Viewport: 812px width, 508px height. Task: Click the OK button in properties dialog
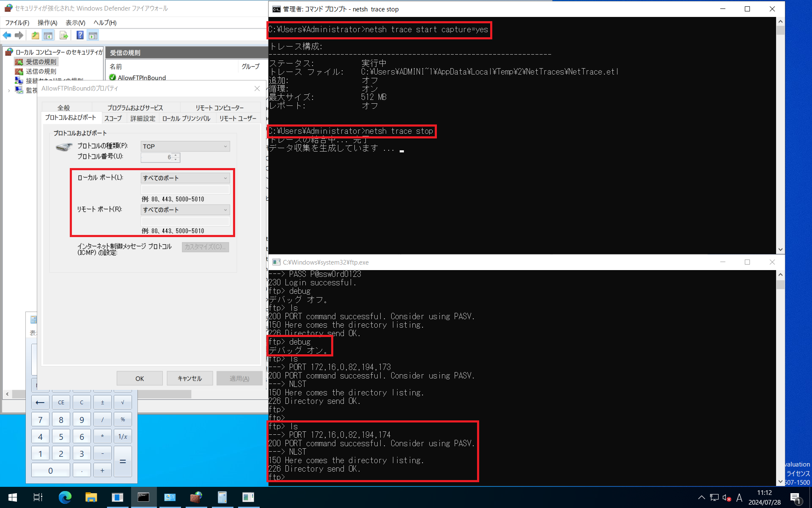pos(140,378)
